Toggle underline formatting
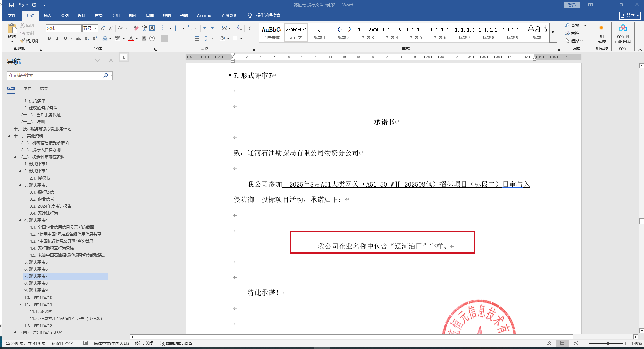Screen dimensions: 644x349 [x=65, y=38]
